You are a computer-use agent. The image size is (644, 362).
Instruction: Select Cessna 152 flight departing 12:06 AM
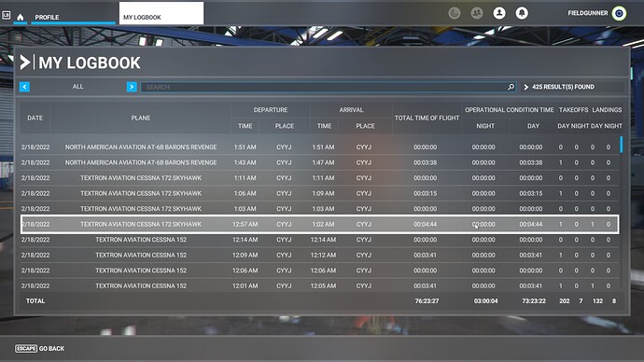tap(319, 271)
